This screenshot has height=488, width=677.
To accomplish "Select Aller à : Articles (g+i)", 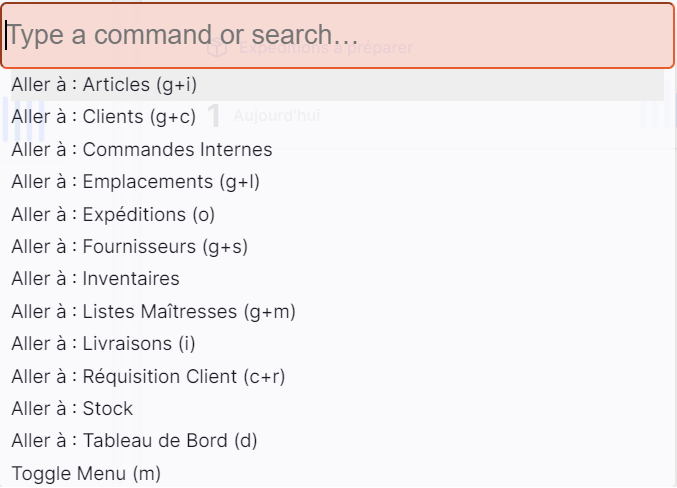I will click(338, 85).
